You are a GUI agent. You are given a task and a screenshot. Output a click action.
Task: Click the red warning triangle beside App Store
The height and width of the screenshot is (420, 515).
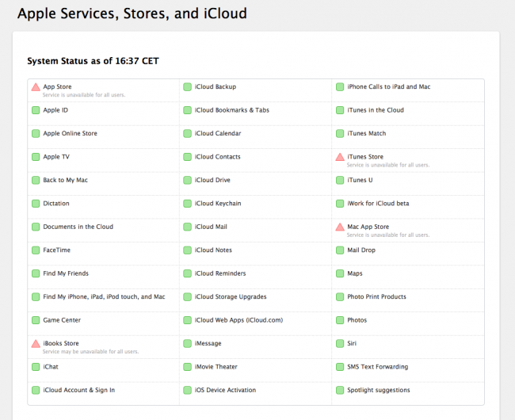coord(36,87)
